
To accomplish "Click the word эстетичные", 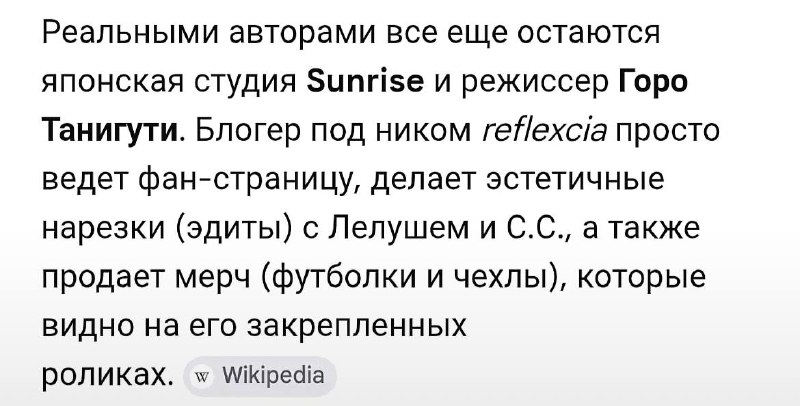I will 576,180.
